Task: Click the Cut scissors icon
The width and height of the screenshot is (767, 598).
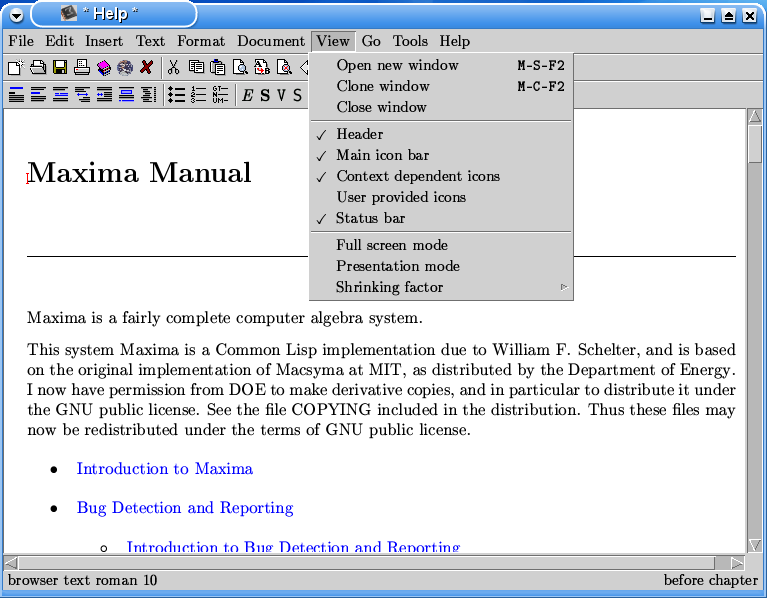Action: click(x=173, y=67)
